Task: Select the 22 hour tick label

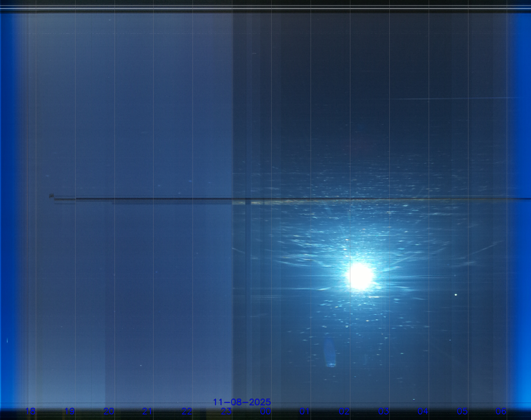Action: pyautogui.click(x=187, y=411)
